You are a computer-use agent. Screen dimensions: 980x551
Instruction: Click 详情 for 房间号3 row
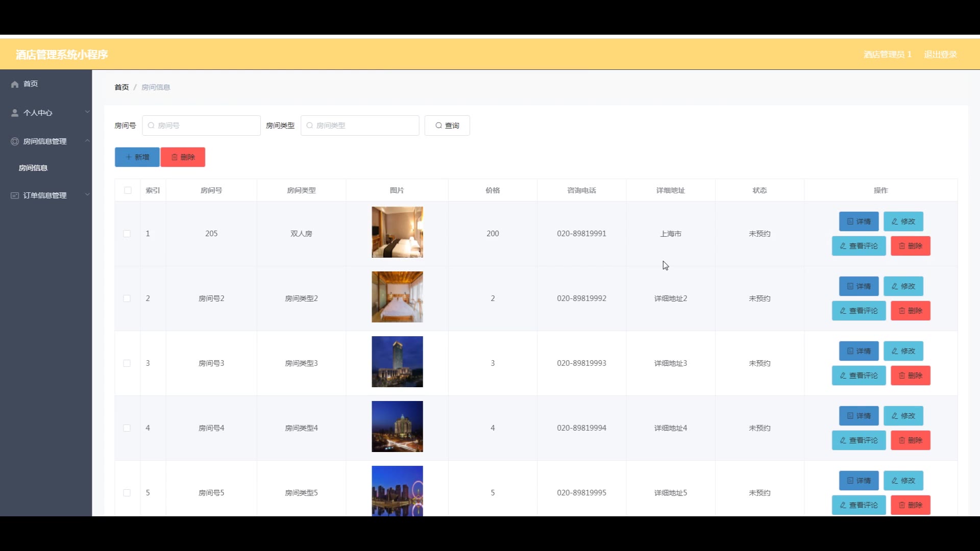tap(859, 351)
